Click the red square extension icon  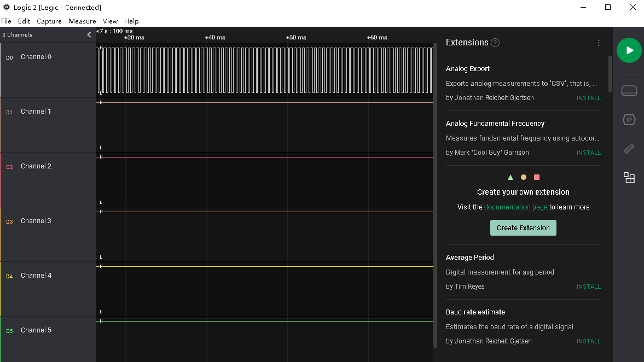pyautogui.click(x=536, y=177)
